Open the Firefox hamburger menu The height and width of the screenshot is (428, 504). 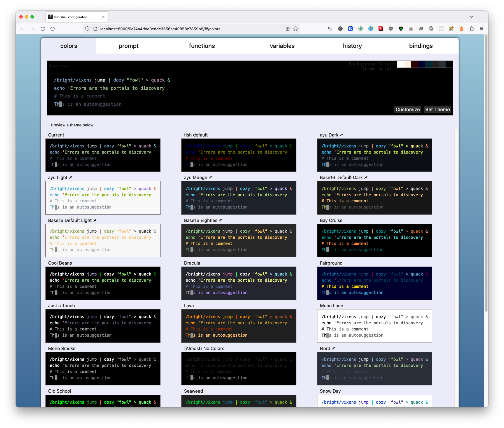[x=482, y=29]
